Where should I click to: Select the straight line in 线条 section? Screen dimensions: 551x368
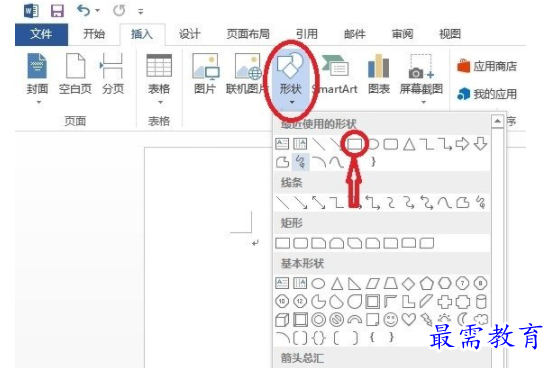[283, 203]
